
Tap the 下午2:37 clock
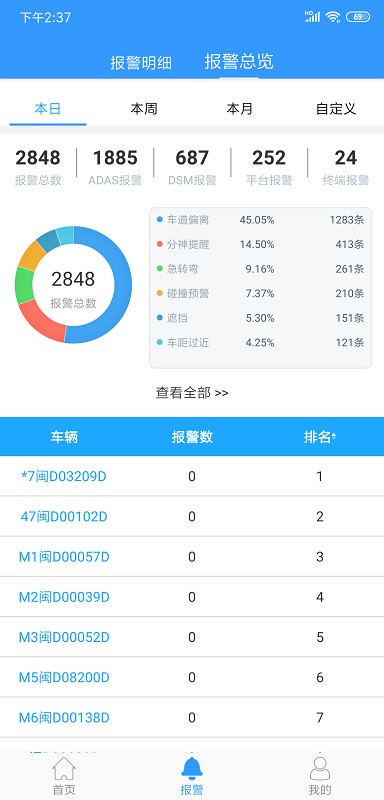[45, 17]
